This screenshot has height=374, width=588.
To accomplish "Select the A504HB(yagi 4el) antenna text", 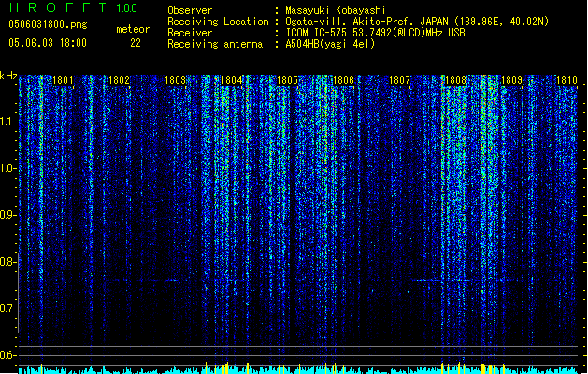I will pyautogui.click(x=330, y=44).
